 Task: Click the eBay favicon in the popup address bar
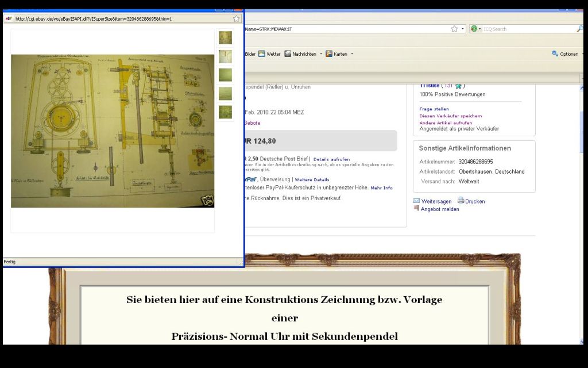coord(9,18)
